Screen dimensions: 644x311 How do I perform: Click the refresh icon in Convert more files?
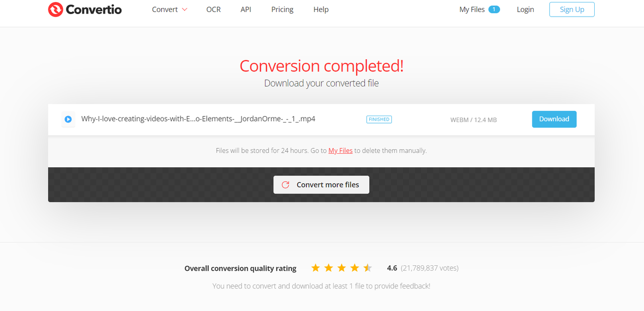click(285, 185)
